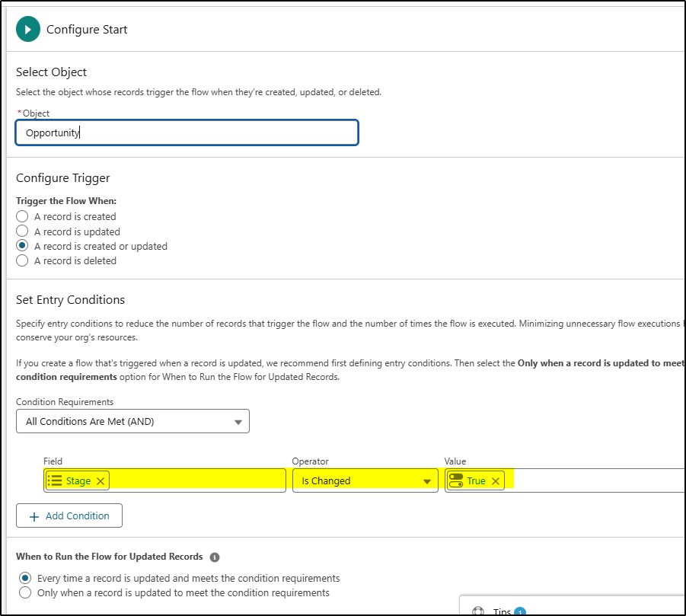Click the Add Condition button

click(69, 515)
